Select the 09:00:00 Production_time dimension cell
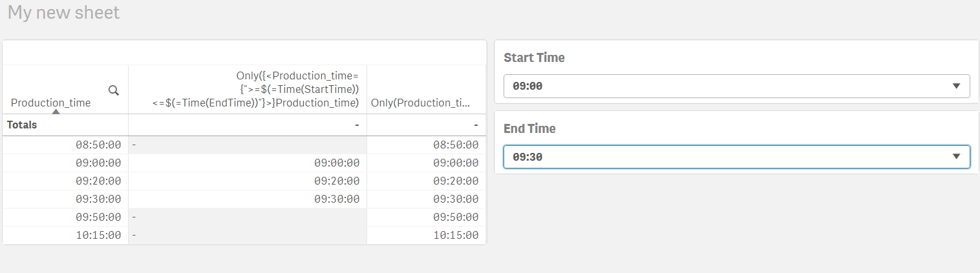The image size is (980, 273). pos(98,163)
